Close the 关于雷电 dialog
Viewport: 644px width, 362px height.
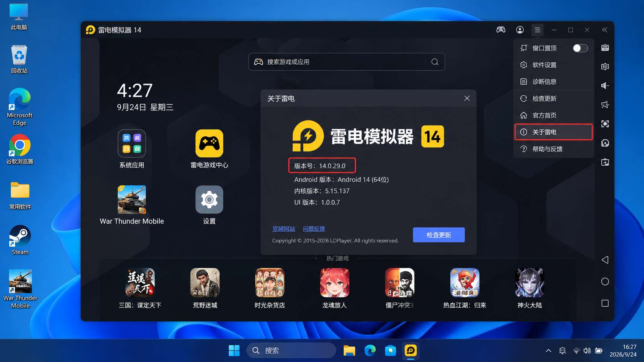point(467,98)
